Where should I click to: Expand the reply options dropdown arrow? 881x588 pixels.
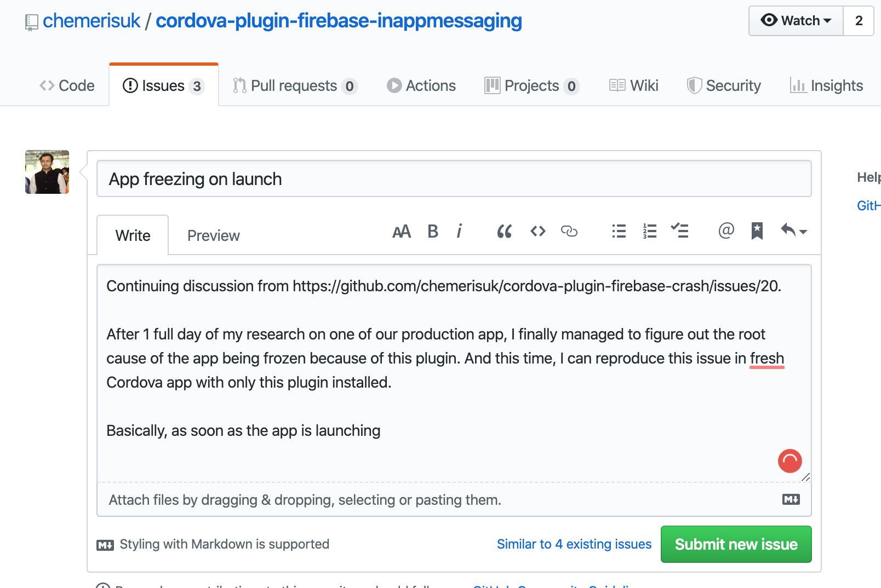(802, 231)
